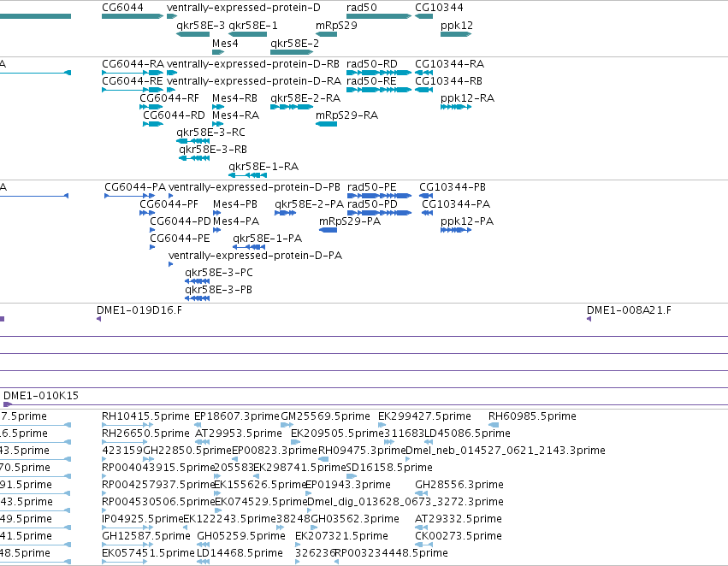
Task: Select the SD16158.5prime EST label
Action: click(389, 468)
